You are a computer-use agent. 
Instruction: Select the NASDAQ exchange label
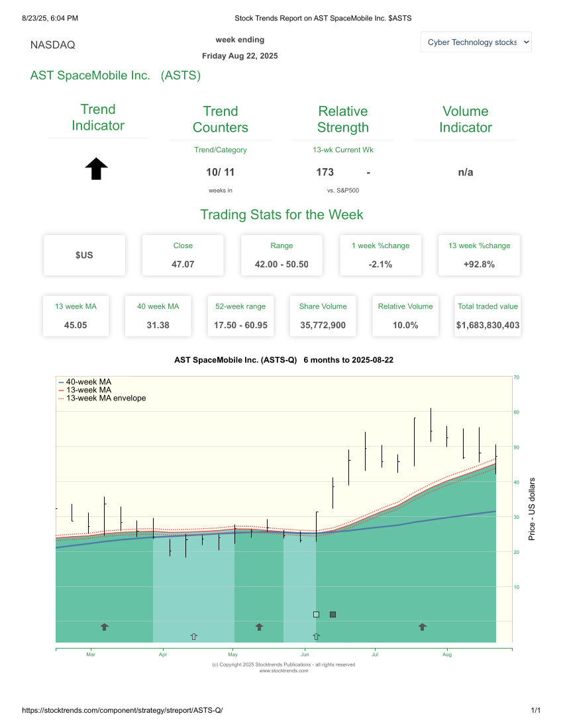[x=53, y=45]
